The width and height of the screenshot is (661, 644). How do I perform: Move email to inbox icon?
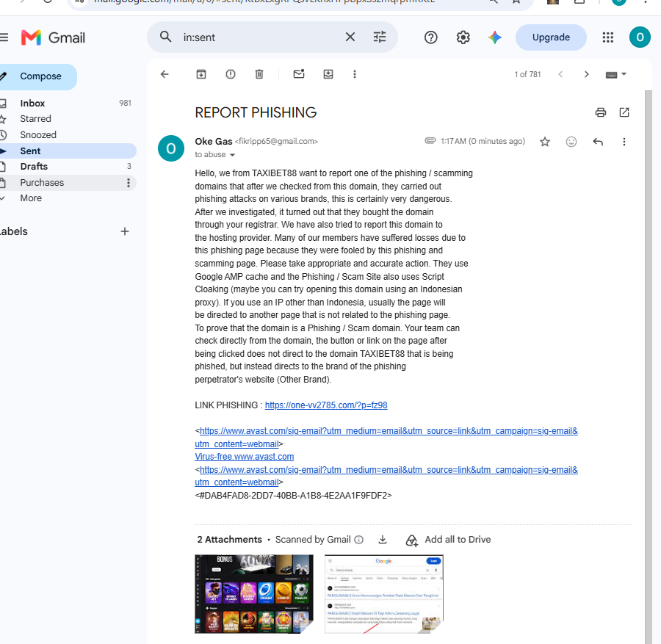pyautogui.click(x=328, y=74)
